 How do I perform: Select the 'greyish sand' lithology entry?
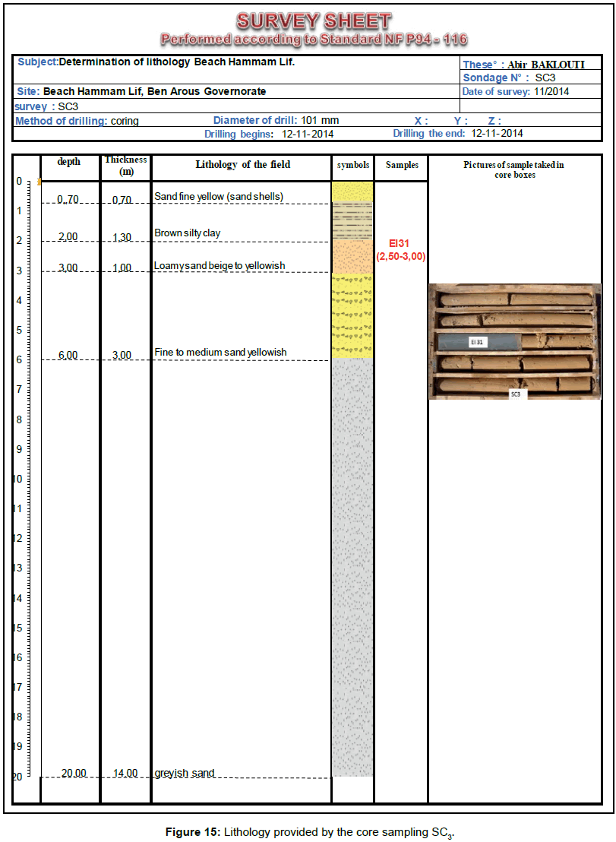(184, 773)
